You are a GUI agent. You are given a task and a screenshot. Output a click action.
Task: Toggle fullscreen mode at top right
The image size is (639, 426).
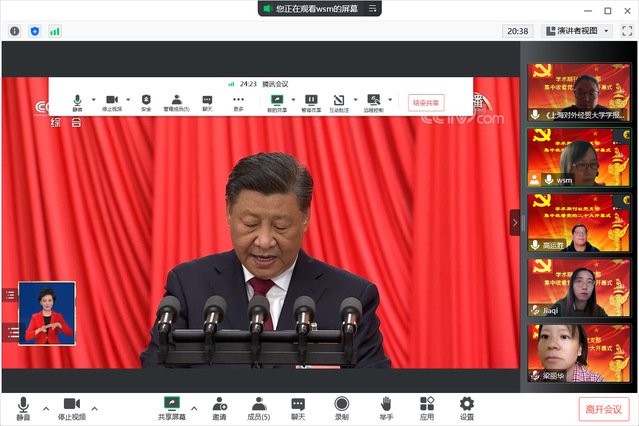(626, 31)
